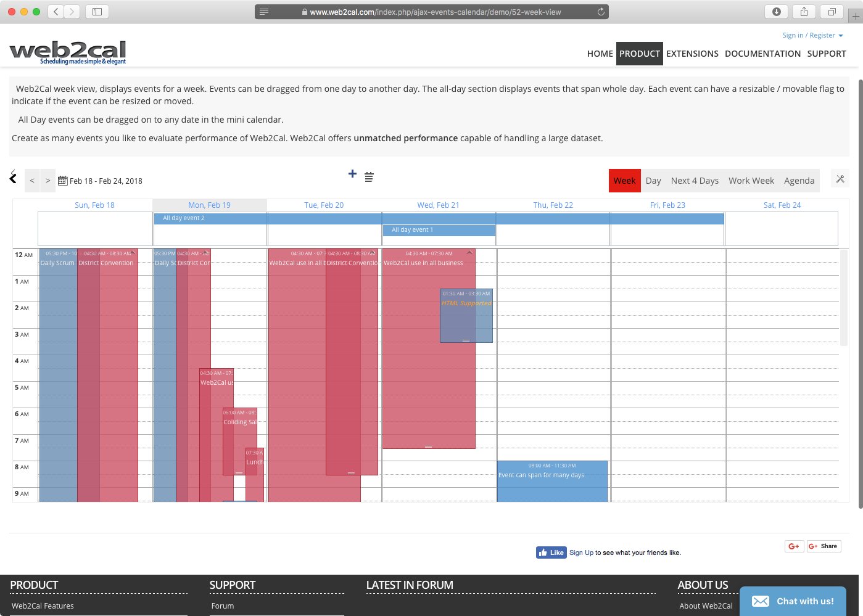This screenshot has width=863, height=616.
Task: Click the collapse arrow on Wednesday's main event
Action: pyautogui.click(x=469, y=252)
